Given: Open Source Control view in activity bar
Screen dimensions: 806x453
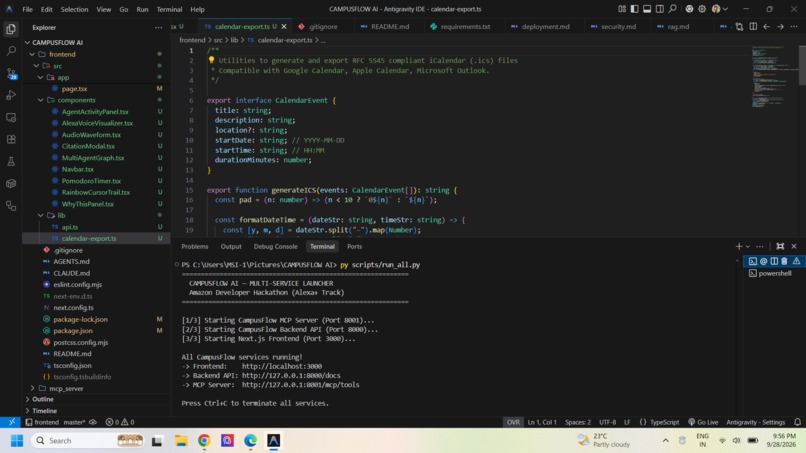Looking at the screenshot, I should pyautogui.click(x=11, y=74).
